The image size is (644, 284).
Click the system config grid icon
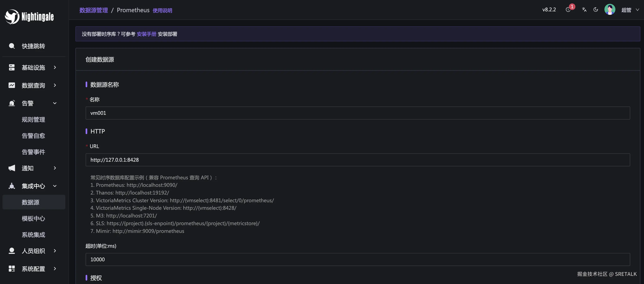pyautogui.click(x=12, y=269)
